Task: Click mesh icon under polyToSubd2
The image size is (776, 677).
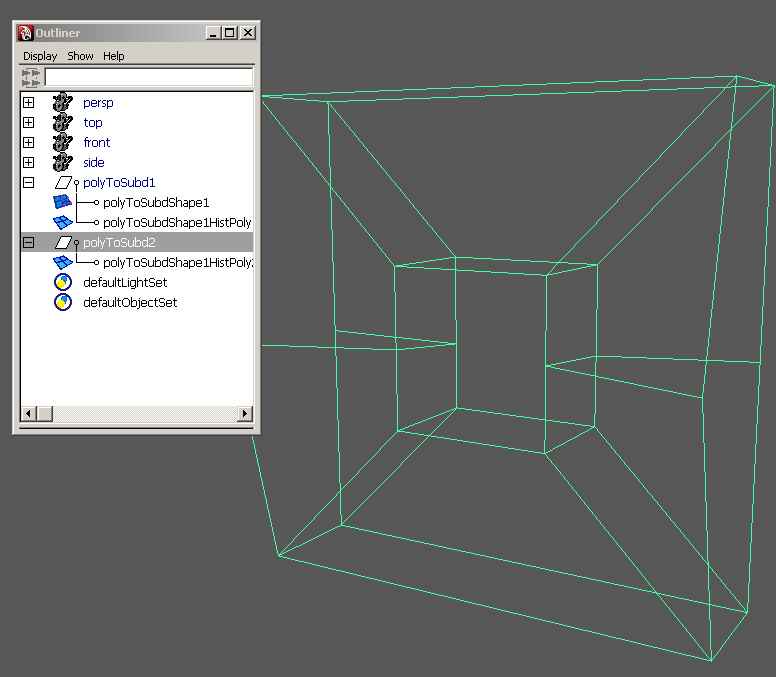Action: pos(63,262)
